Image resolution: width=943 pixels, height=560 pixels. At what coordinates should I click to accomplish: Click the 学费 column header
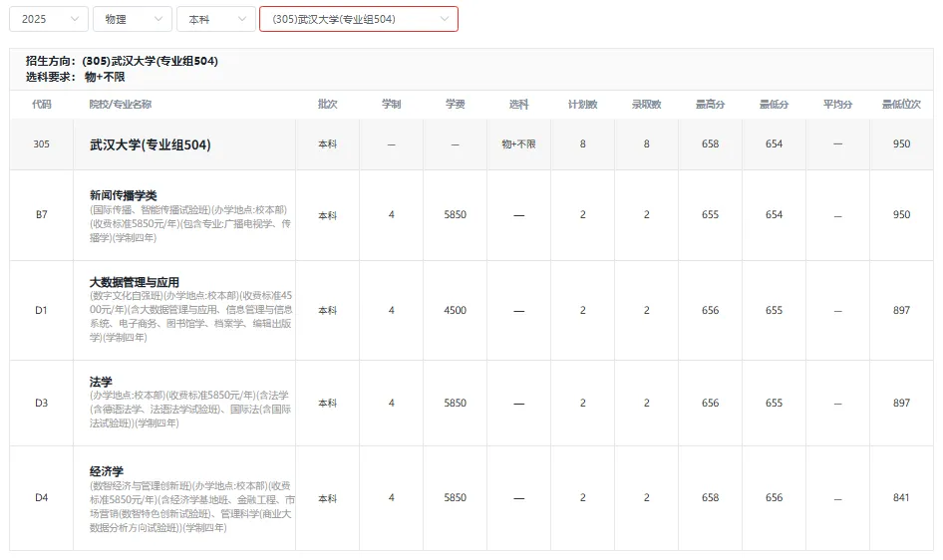455,104
